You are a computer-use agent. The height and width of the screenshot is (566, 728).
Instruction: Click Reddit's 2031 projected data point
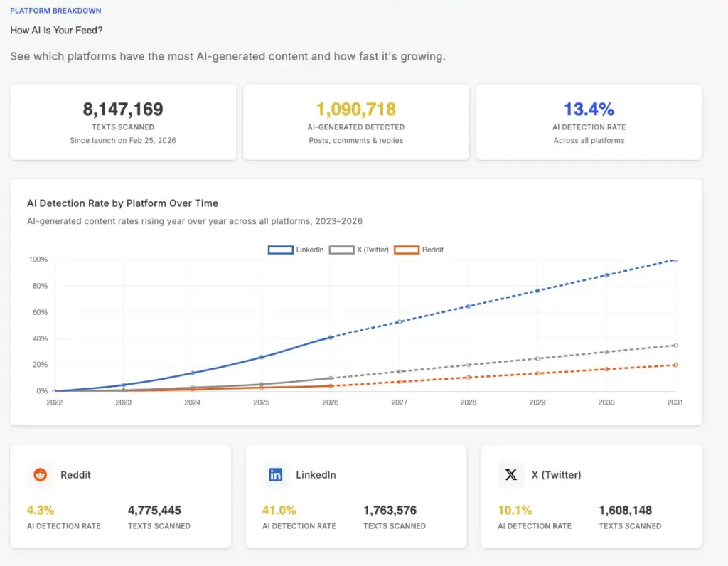point(675,365)
